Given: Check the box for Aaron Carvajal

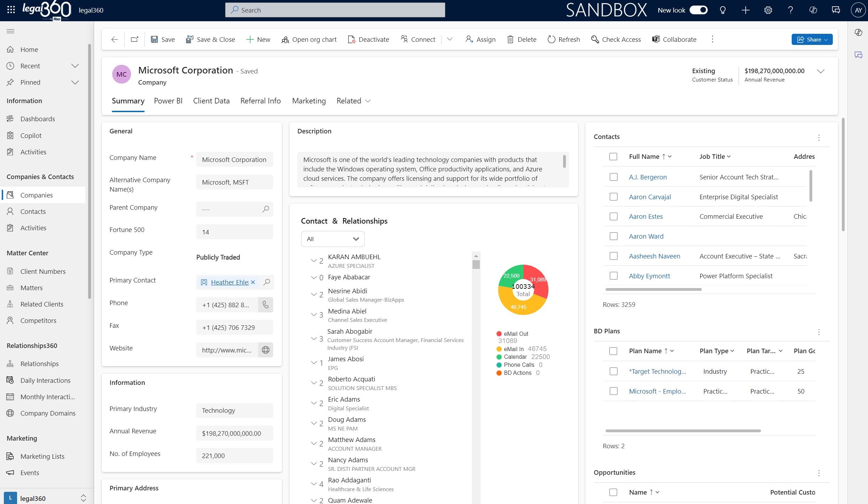Looking at the screenshot, I should tap(614, 197).
